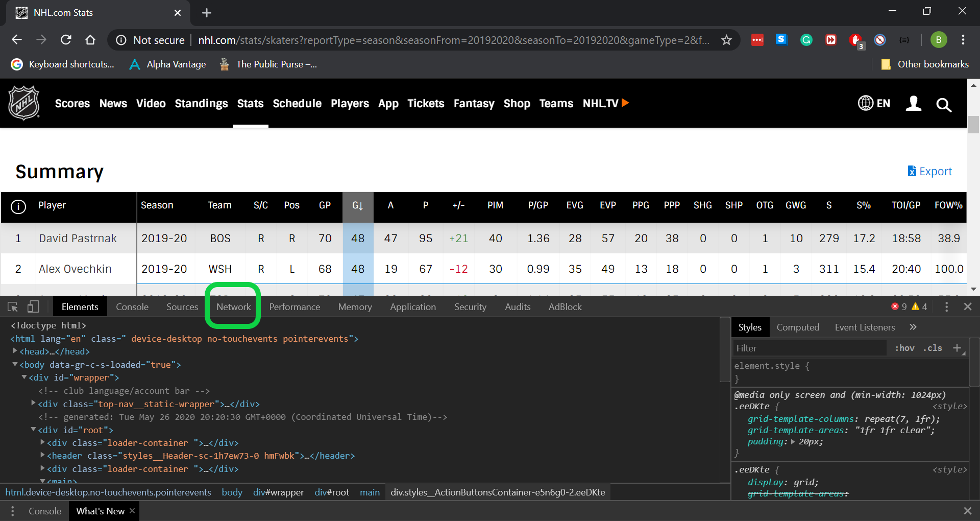The image size is (980, 521).
Task: Open the green B profile avatar
Action: coord(939,40)
